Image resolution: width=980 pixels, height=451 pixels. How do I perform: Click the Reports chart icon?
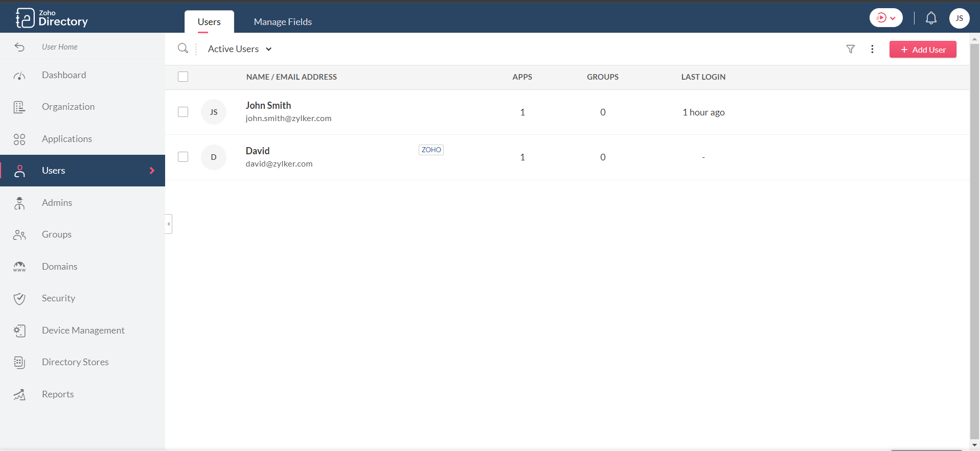click(x=19, y=395)
